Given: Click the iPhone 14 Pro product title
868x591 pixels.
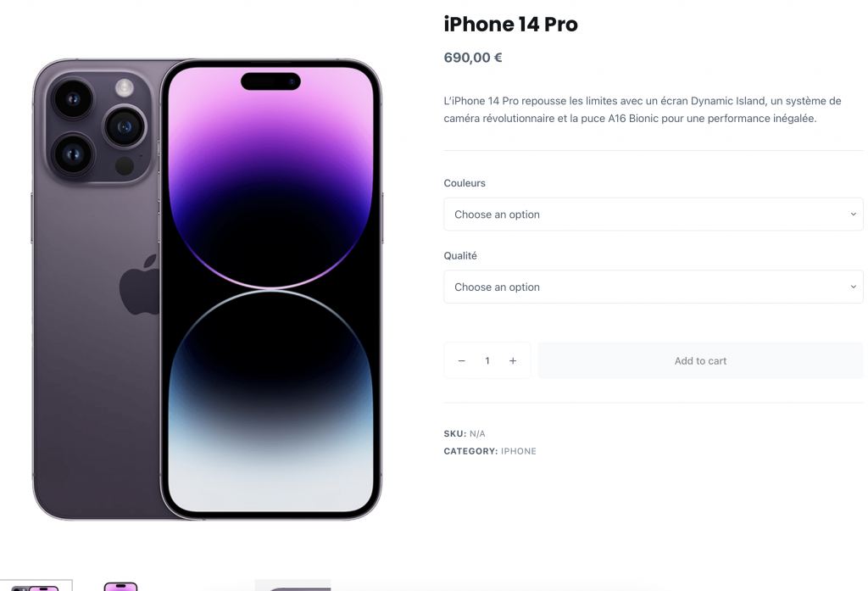Looking at the screenshot, I should (x=510, y=25).
